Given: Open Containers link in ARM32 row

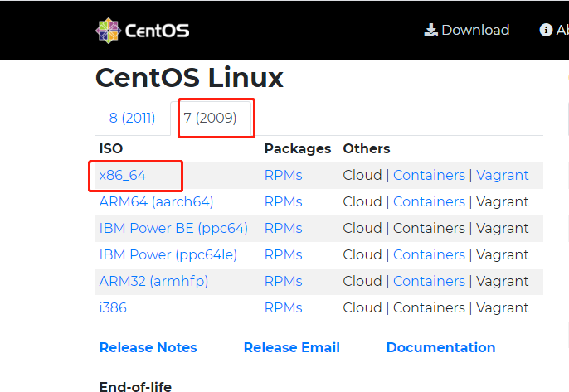Looking at the screenshot, I should [x=429, y=281].
